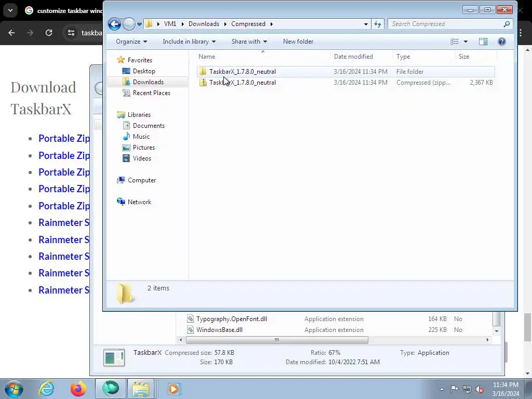
Task: Expand the arrow after Compressed breadcrumb
Action: pyautogui.click(x=271, y=24)
